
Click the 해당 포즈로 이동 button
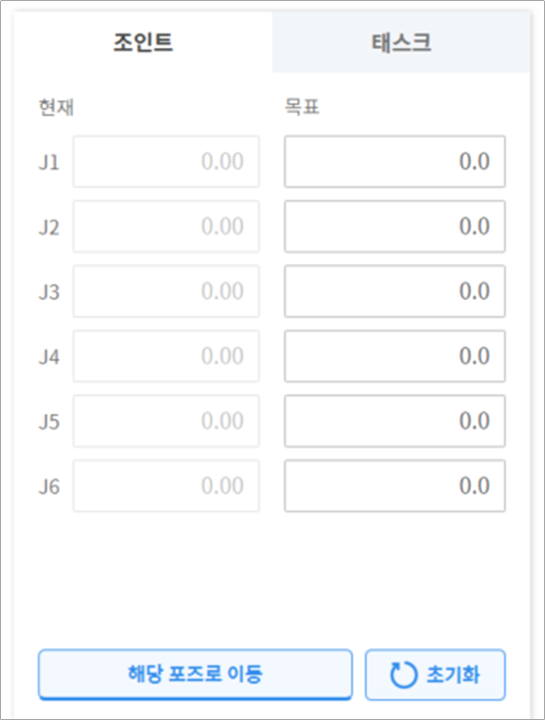[195, 674]
